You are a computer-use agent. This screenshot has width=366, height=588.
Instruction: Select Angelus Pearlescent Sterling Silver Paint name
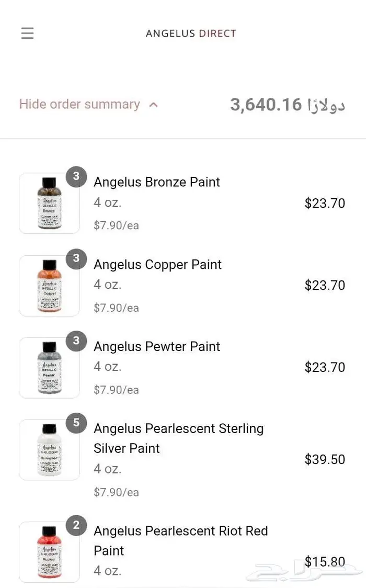(x=178, y=438)
